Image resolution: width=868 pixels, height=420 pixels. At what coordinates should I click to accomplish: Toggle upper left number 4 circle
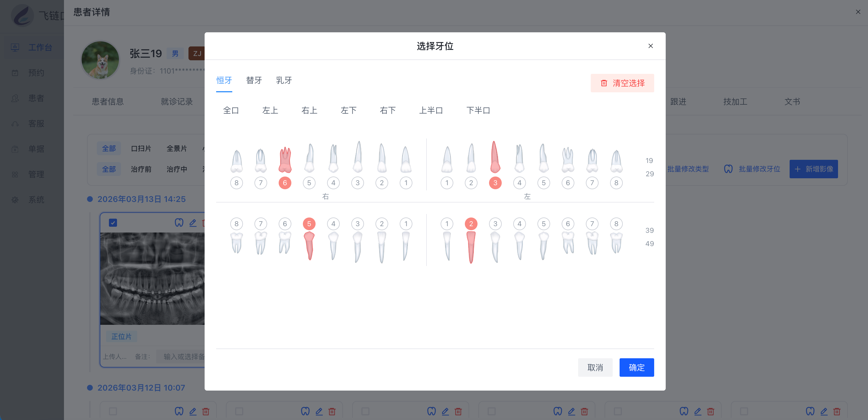click(x=519, y=183)
